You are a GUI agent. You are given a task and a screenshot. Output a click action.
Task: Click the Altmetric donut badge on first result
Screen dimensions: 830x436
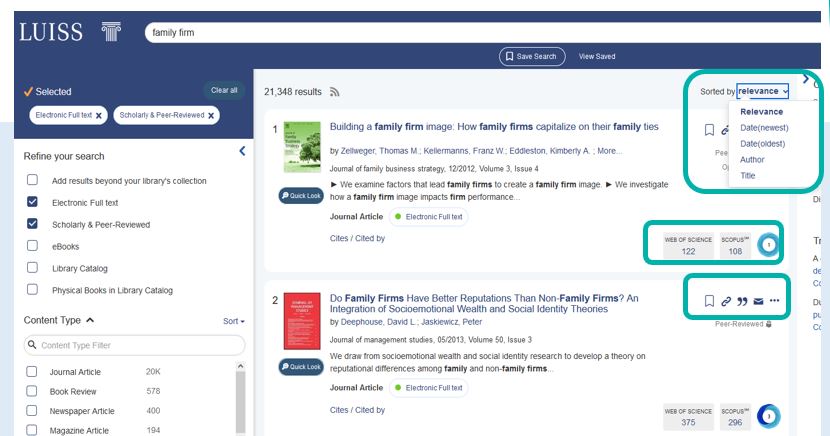[x=768, y=244]
